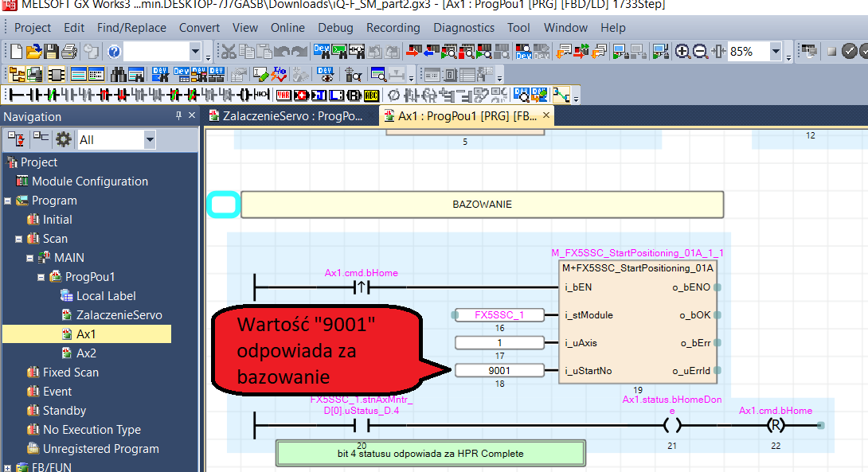Open the search box dropdown arrow
Image resolution: width=868 pixels, height=472 pixels.
(x=195, y=52)
